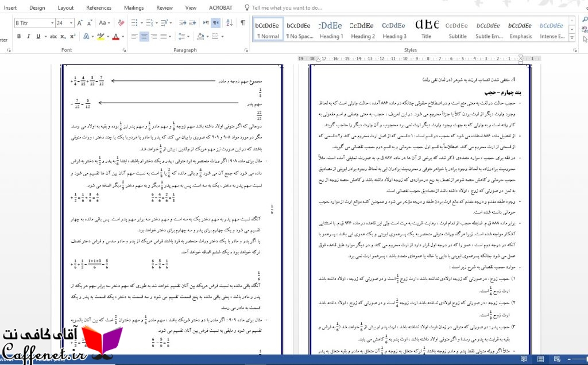Image resolution: width=588 pixels, height=365 pixels.
Task: Show or hide paragraph marks
Action: tap(243, 23)
